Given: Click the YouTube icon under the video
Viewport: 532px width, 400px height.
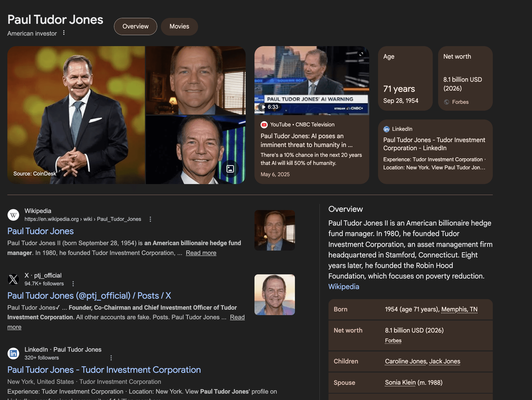Looking at the screenshot, I should [x=264, y=125].
